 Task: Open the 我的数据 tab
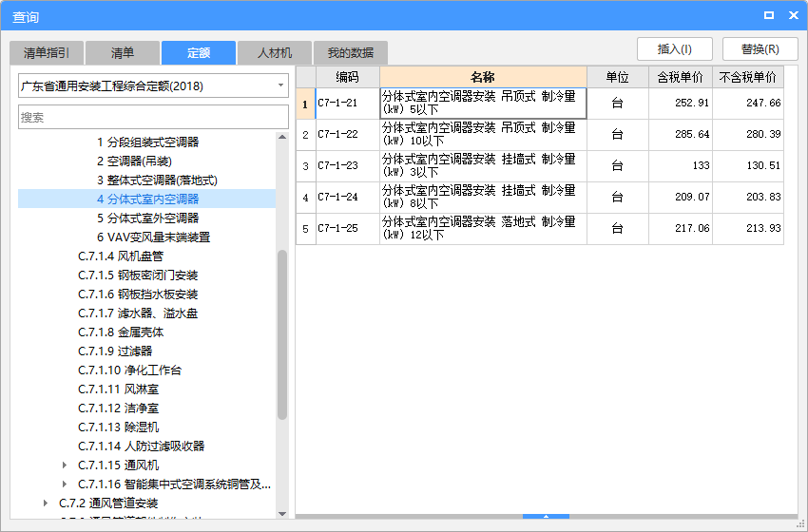click(x=351, y=53)
